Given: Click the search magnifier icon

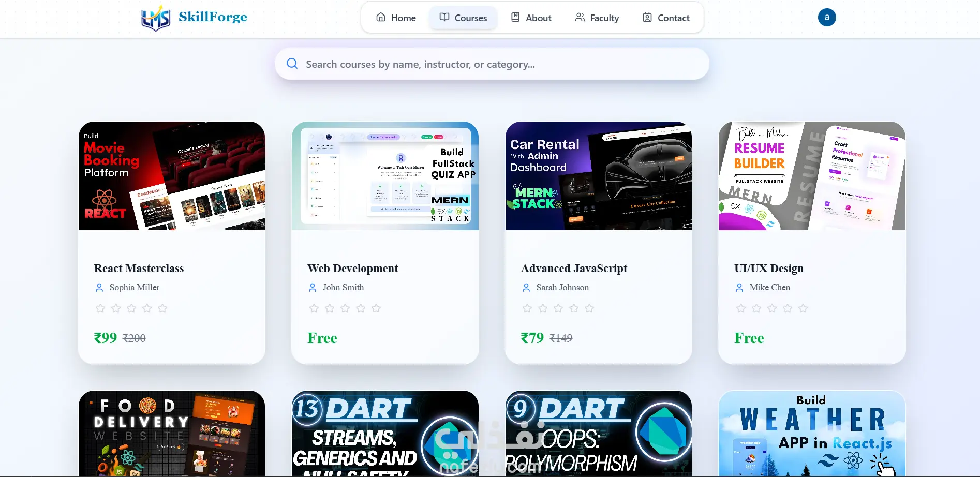Looking at the screenshot, I should 292,64.
